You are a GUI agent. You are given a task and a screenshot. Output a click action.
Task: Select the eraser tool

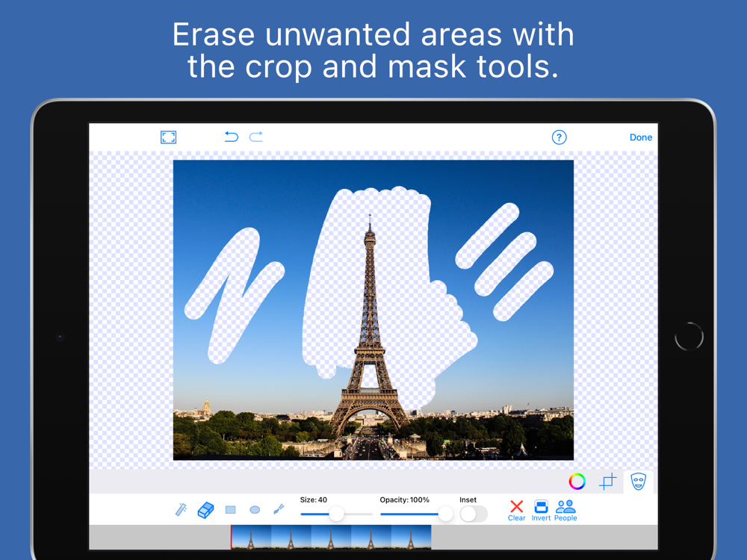(205, 510)
